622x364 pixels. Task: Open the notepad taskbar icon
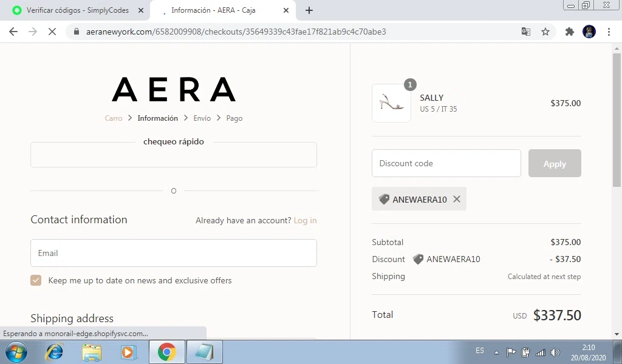pyautogui.click(x=204, y=352)
